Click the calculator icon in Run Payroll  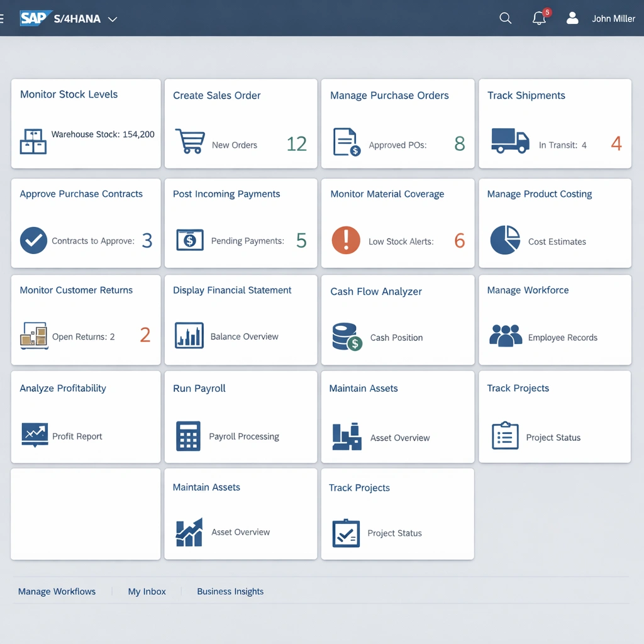(188, 436)
